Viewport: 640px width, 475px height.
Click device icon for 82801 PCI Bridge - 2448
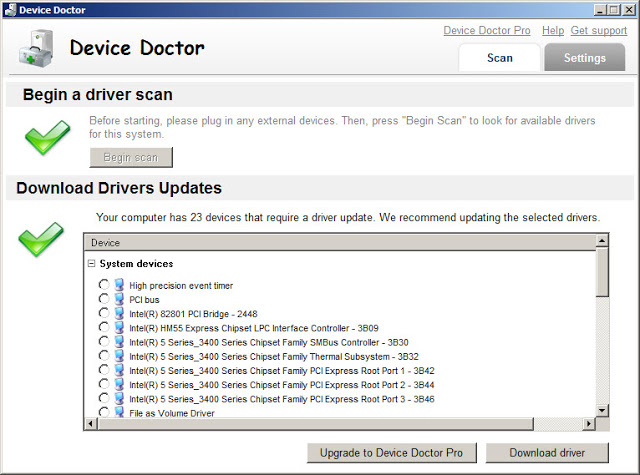point(119,313)
